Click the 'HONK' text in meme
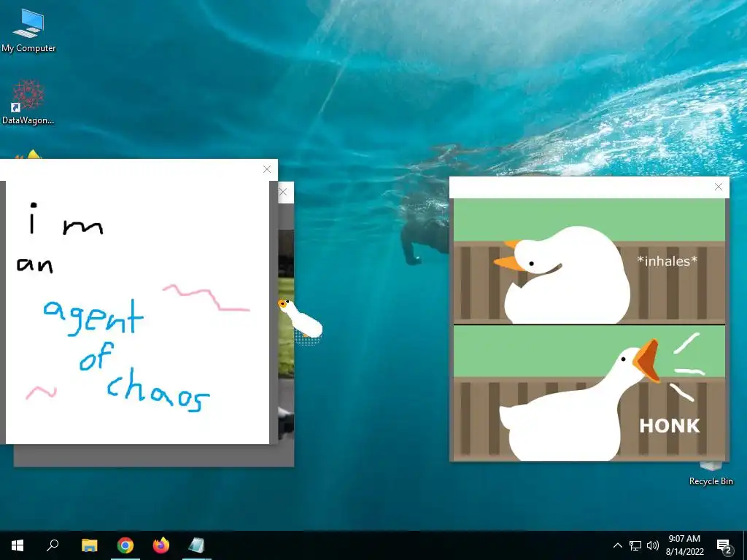This screenshot has height=560, width=747. click(670, 426)
